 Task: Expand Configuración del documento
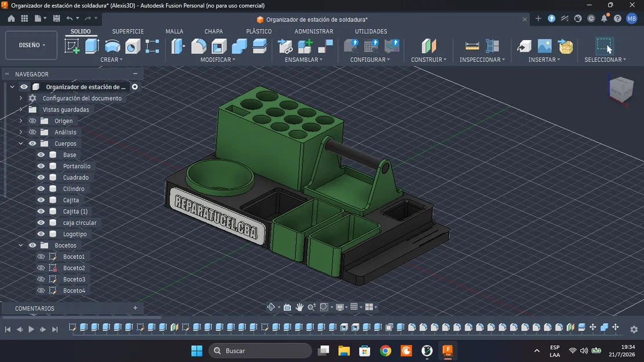20,98
